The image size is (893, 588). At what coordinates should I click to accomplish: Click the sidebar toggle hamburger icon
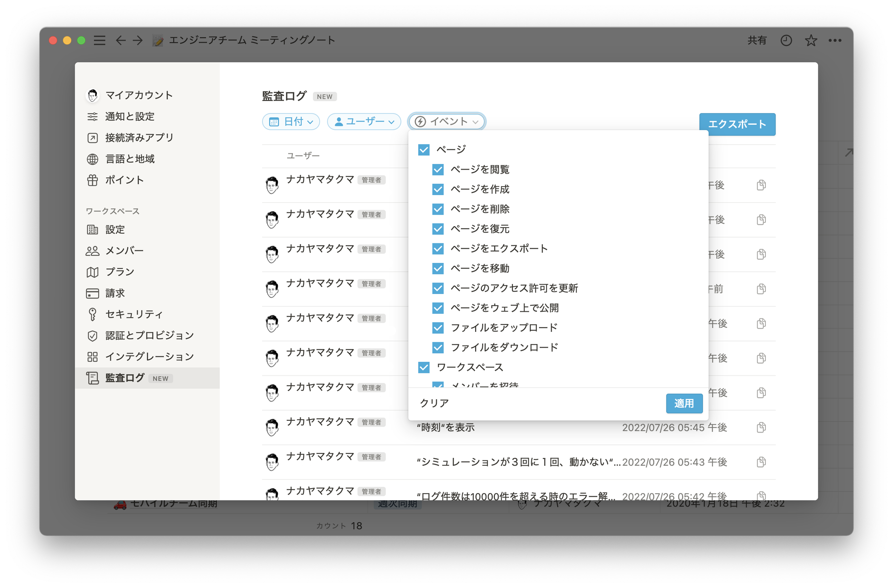[99, 40]
